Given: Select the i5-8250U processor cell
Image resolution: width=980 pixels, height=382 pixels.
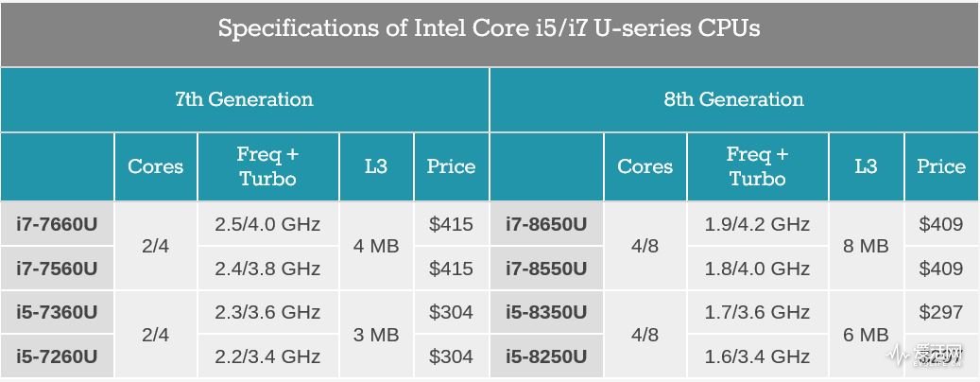Looking at the screenshot, I should click(x=546, y=356).
